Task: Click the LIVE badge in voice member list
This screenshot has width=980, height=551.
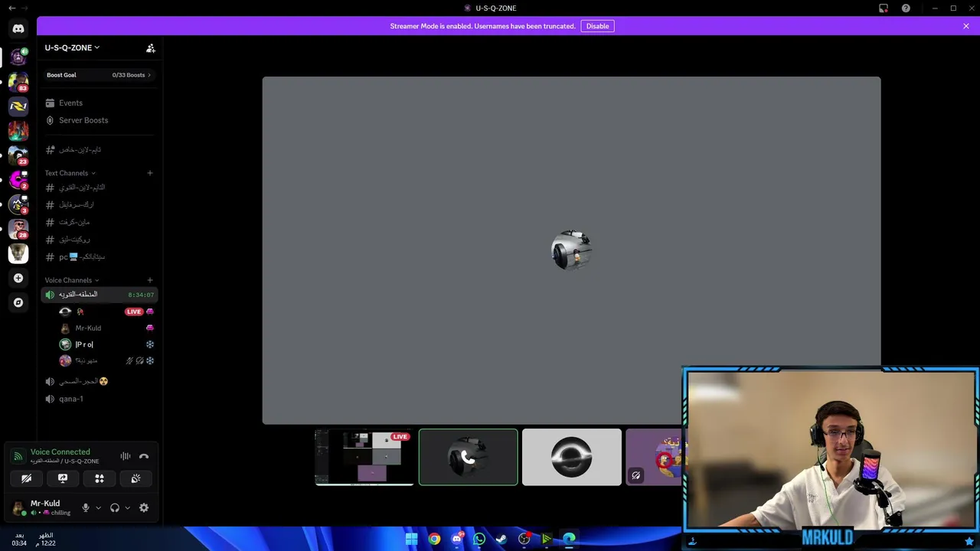Action: (134, 311)
